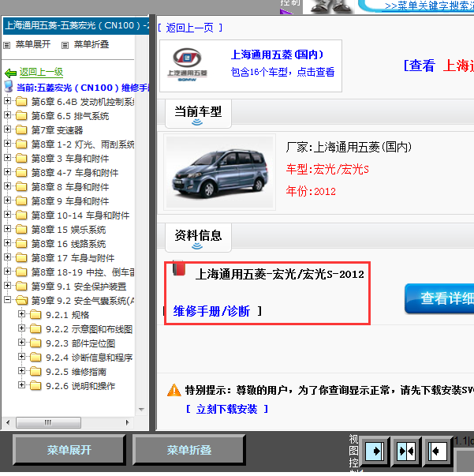Click the tree panel scroll-right arrow
The width and height of the screenshot is (474, 476).
128,422
